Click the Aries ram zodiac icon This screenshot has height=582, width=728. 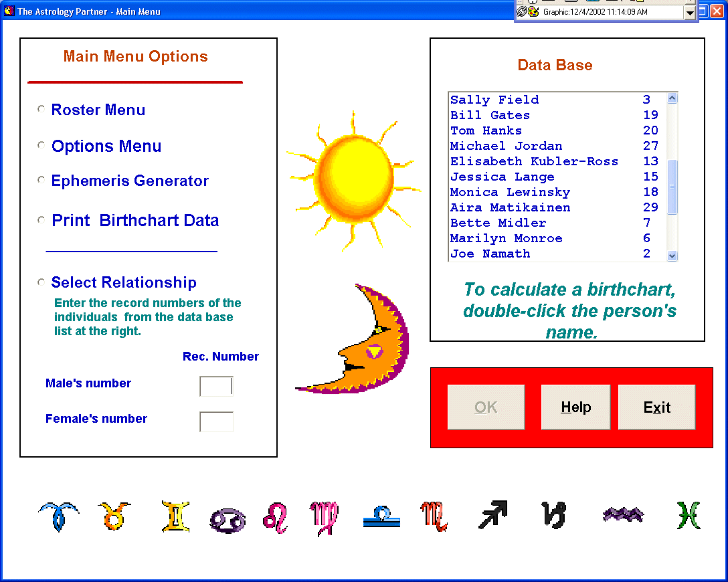[x=58, y=516]
